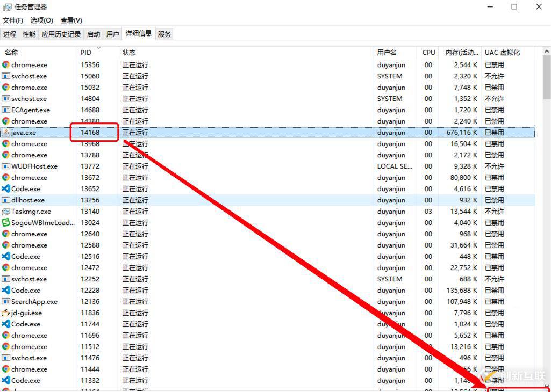Click the memory value 16,504 K

tap(464, 143)
